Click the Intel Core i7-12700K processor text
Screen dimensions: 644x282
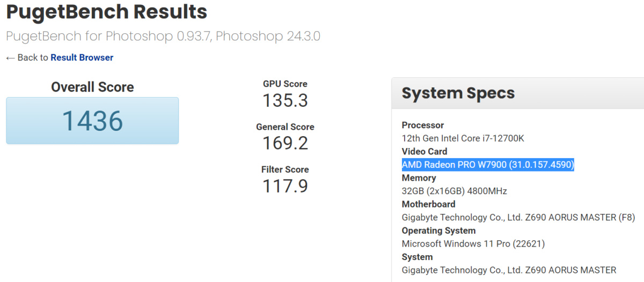463,138
